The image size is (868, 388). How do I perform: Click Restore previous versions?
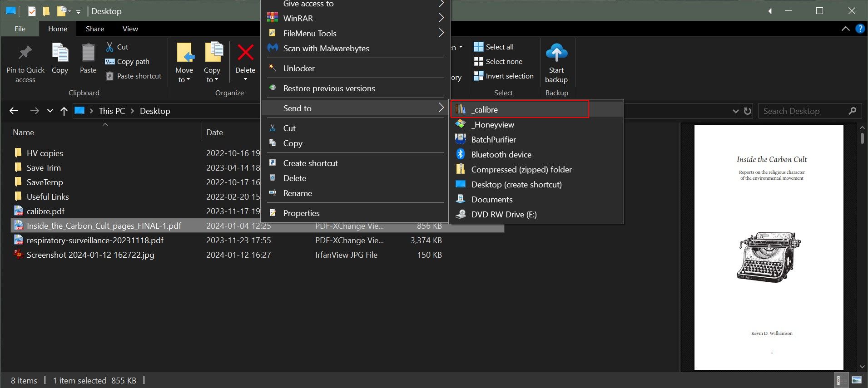(355, 88)
